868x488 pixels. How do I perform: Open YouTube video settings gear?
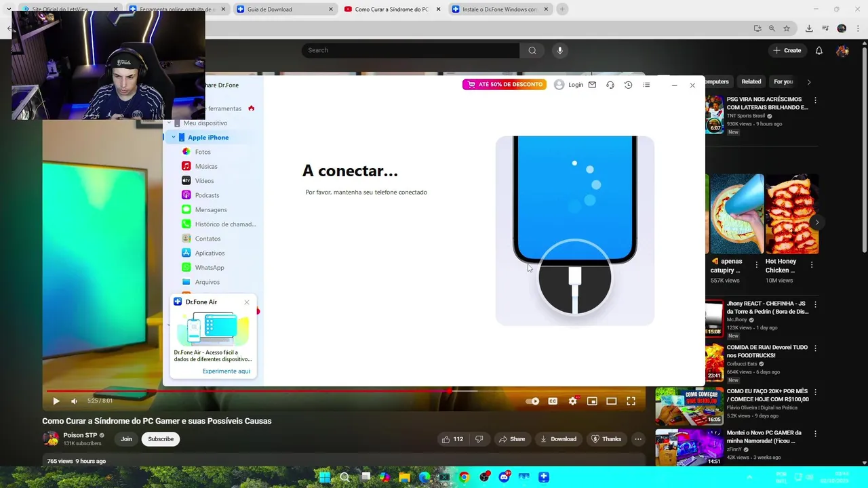(x=572, y=401)
